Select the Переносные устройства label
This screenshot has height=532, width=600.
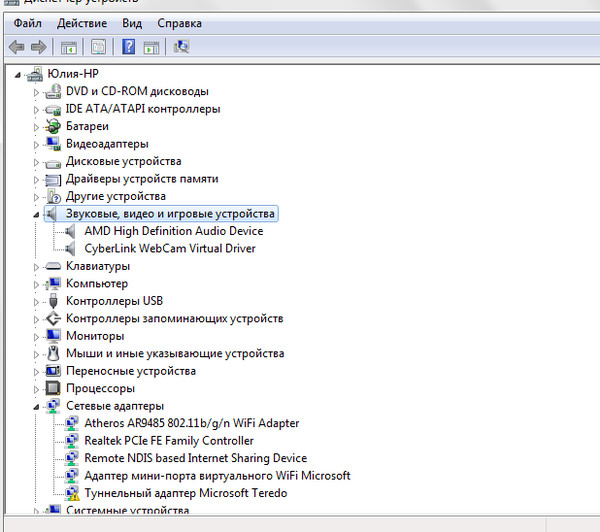point(131,371)
